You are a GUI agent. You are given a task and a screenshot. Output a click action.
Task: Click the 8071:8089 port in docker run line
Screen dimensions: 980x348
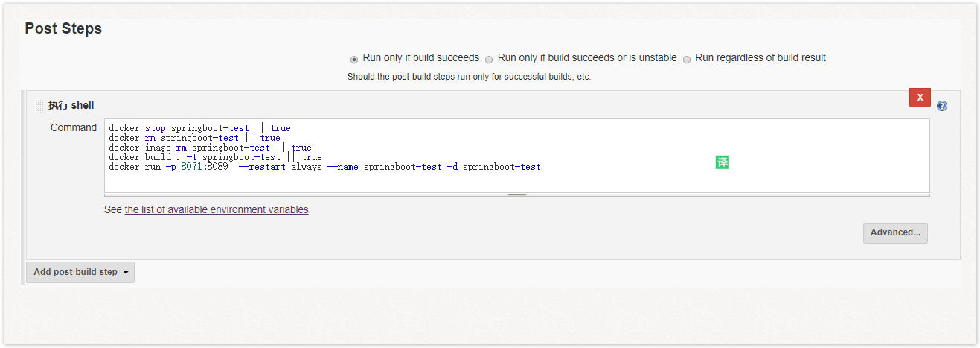click(x=205, y=167)
